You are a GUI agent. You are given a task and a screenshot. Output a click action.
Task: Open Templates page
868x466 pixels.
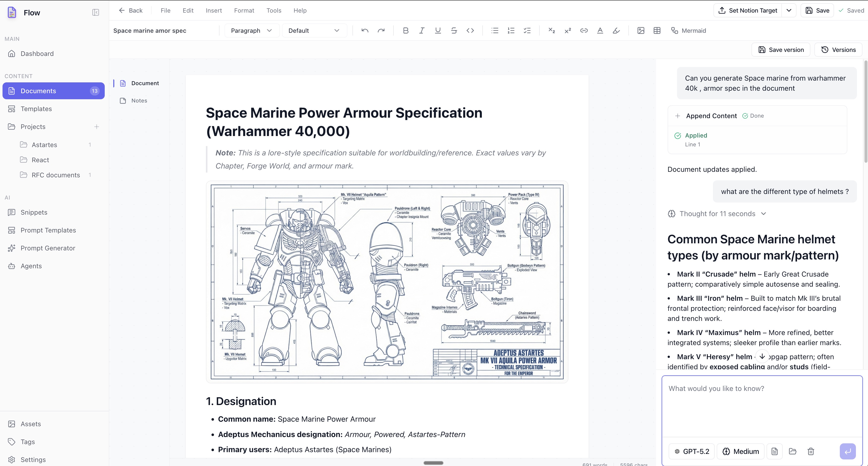point(54,109)
